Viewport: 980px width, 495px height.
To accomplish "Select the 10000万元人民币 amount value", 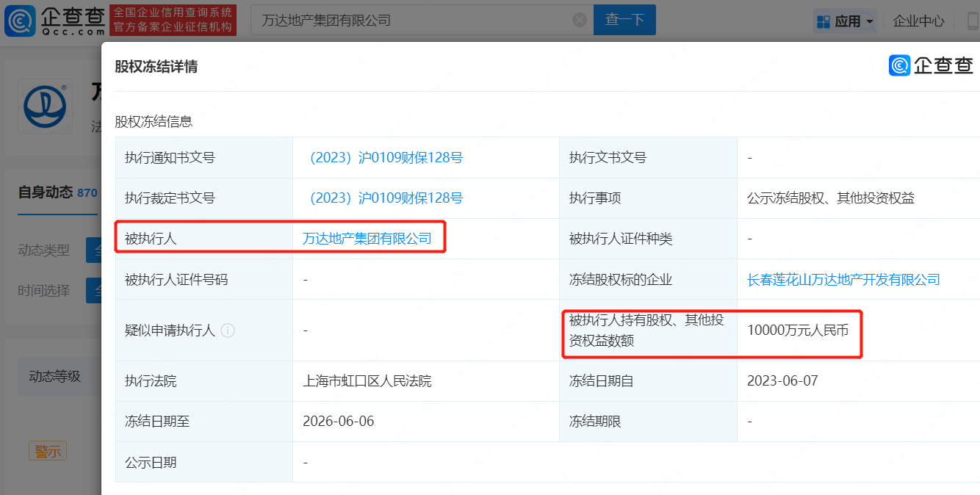I will (x=798, y=330).
